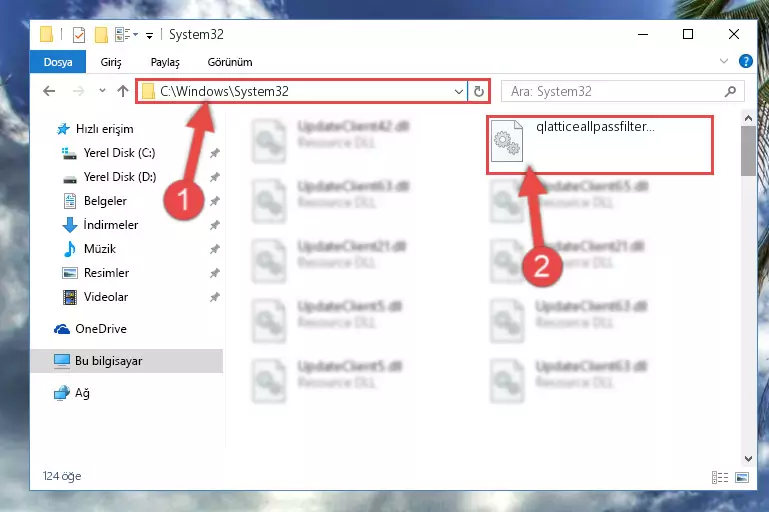Click the qlatticeallpassfilter DLL gear icon

507,141
